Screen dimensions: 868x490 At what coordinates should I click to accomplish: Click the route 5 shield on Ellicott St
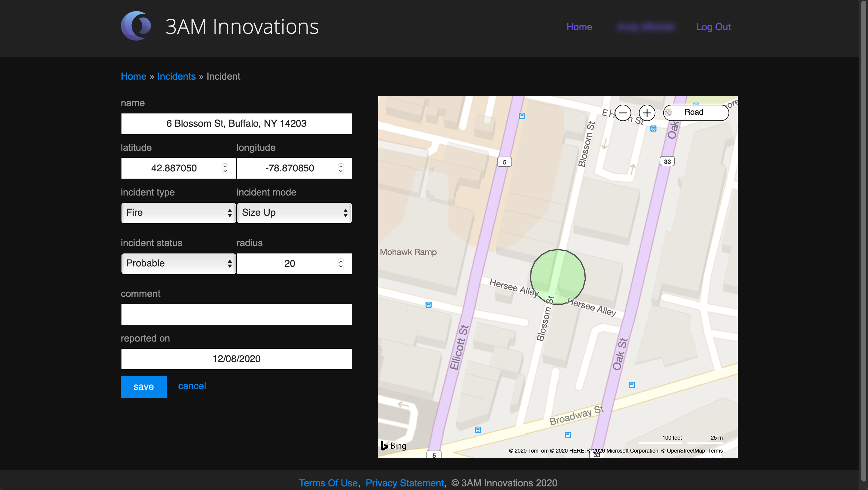504,162
